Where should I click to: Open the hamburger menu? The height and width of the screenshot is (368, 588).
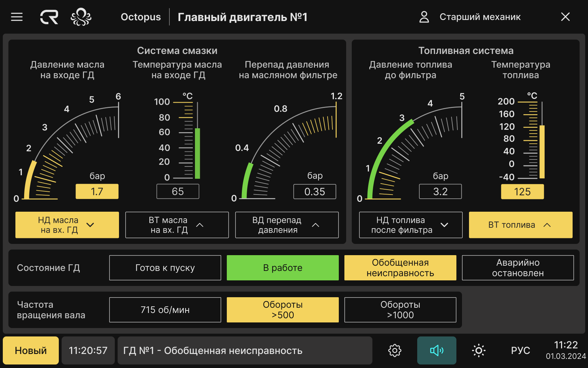17,17
